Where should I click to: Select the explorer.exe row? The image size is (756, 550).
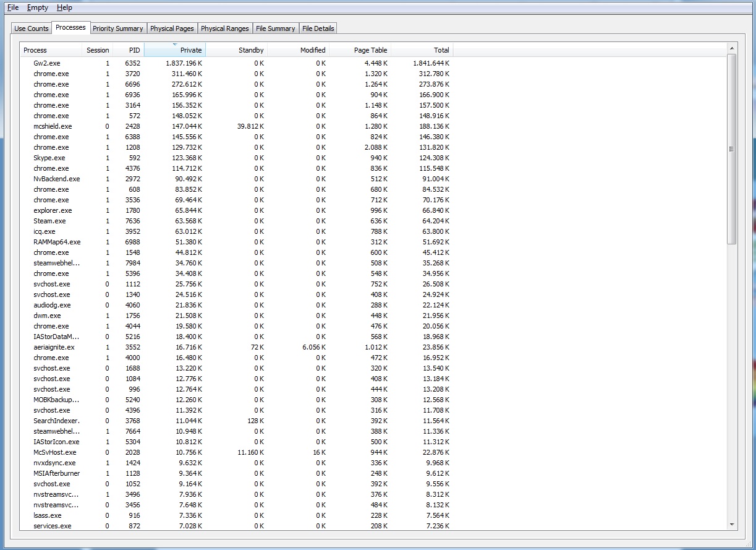tap(237, 210)
